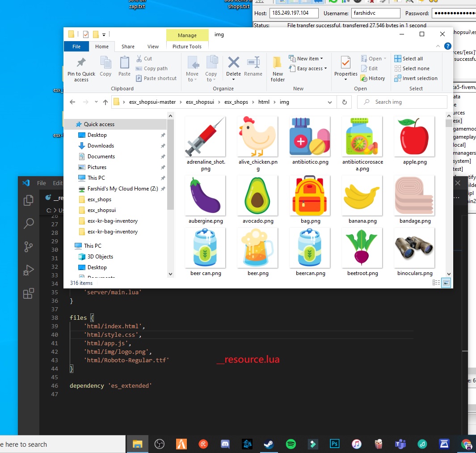Image resolution: width=476 pixels, height=453 pixels.
Task: Open the File tab in Explorer
Action: tap(76, 47)
